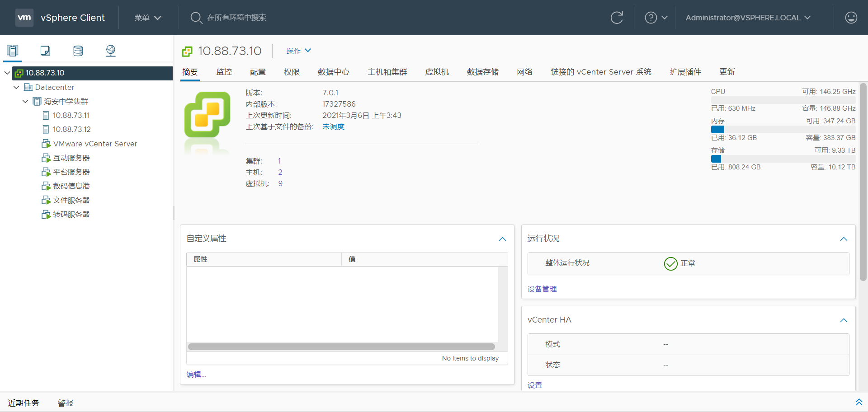Viewport: 868px width, 412px height.
Task: Expand the recent tasks panel with double chevron
Action: point(859,402)
